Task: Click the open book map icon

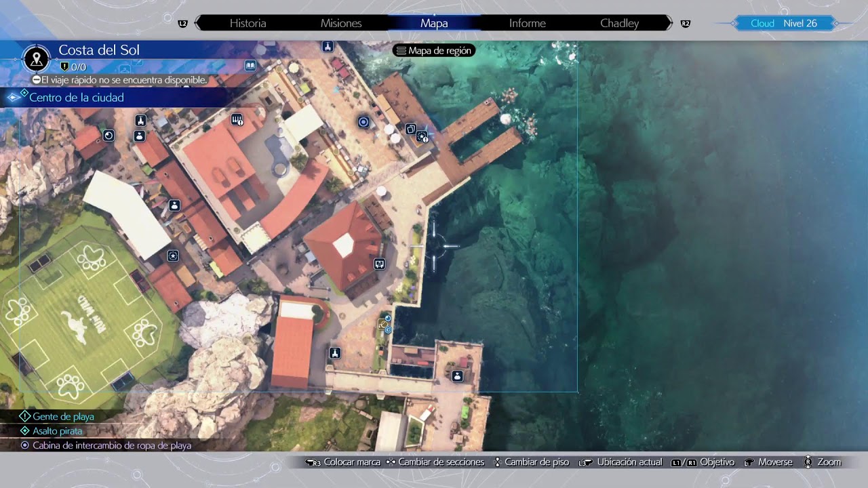Action: pos(250,66)
